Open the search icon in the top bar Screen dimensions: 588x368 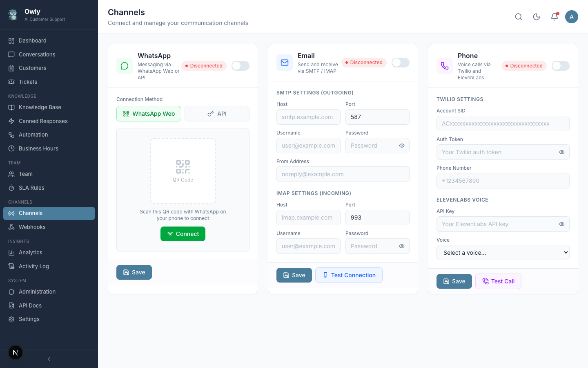[x=519, y=17]
